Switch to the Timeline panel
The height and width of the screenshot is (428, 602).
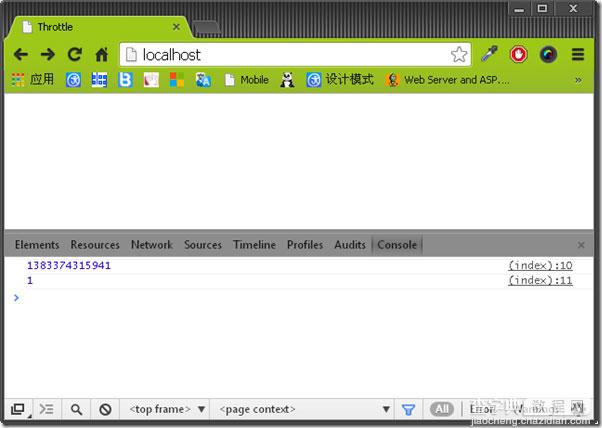click(x=254, y=245)
